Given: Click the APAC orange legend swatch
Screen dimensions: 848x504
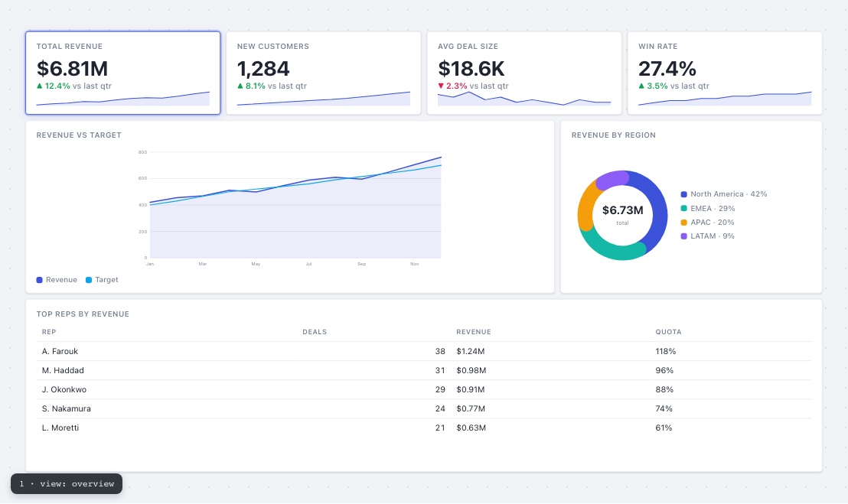Looking at the screenshot, I should pos(683,223).
